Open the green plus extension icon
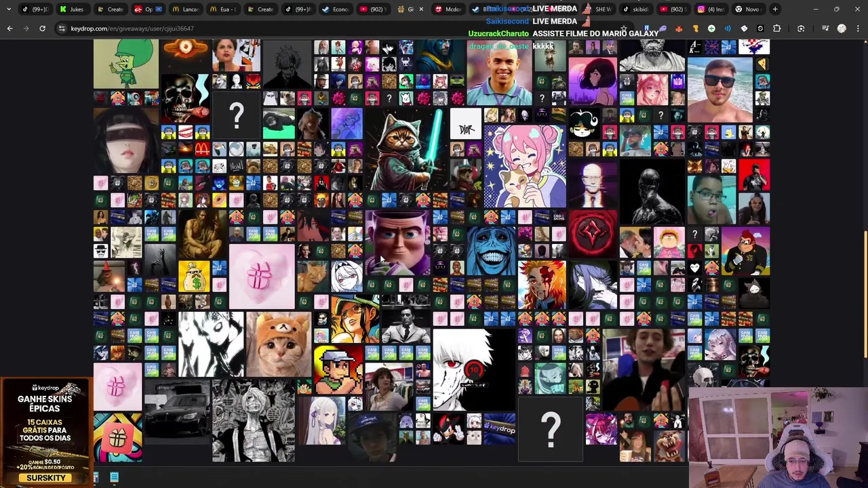 tap(711, 28)
